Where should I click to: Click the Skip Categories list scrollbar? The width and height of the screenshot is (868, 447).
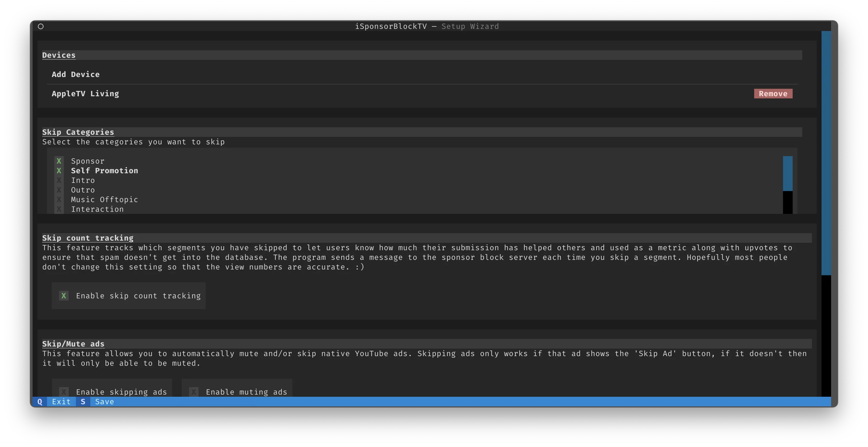click(x=788, y=185)
